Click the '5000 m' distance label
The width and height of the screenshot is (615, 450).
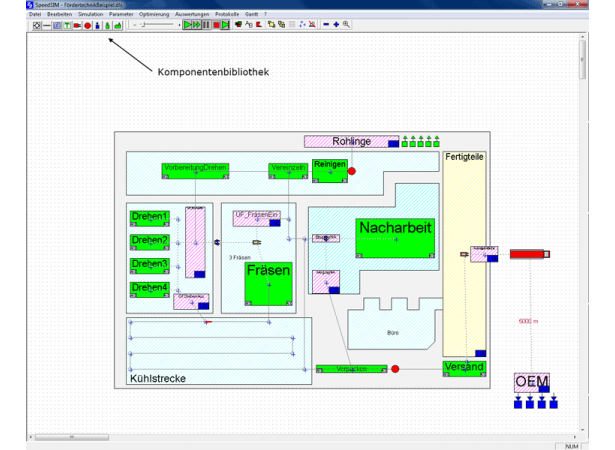point(528,321)
